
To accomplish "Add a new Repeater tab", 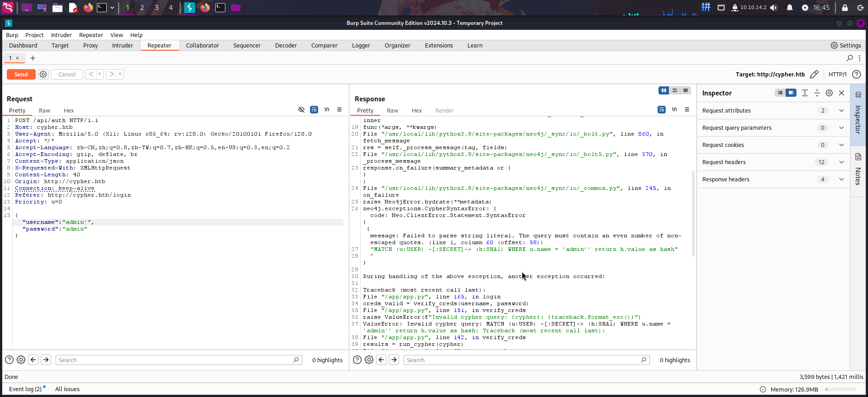I will [33, 58].
